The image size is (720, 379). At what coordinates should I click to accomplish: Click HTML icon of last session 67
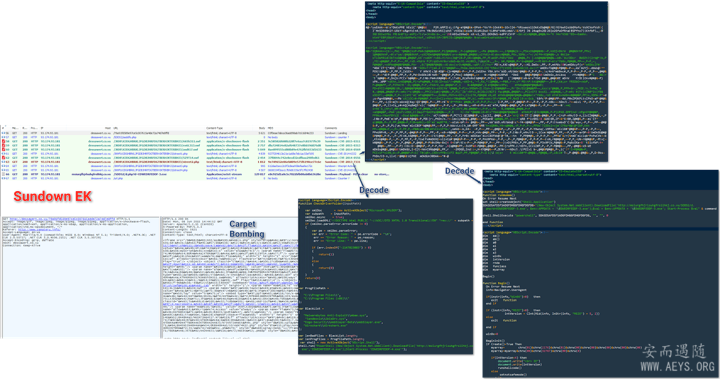4,179
